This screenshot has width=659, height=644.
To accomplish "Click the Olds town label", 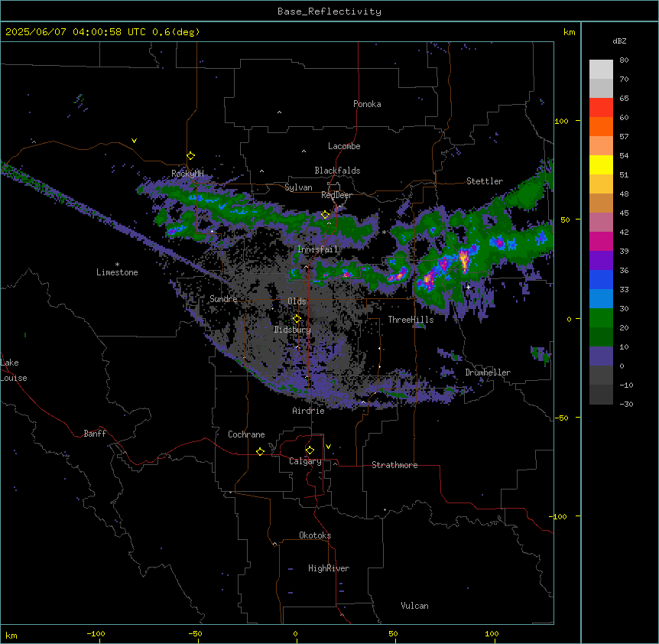I will 297,301.
